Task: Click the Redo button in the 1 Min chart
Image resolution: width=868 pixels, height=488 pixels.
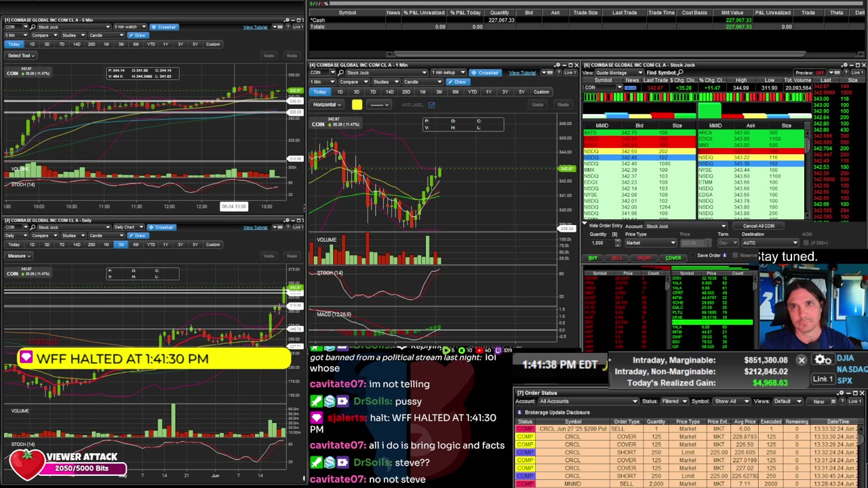Action: (x=563, y=105)
